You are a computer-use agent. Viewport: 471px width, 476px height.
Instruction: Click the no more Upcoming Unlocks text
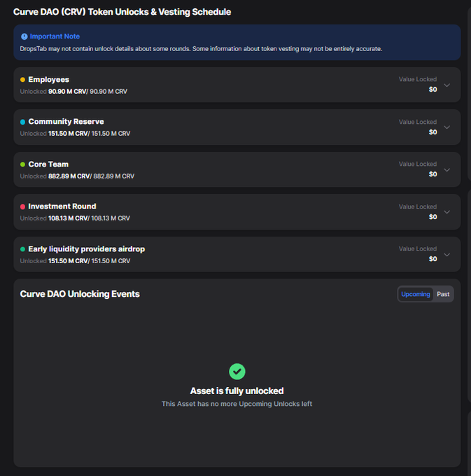point(237,404)
